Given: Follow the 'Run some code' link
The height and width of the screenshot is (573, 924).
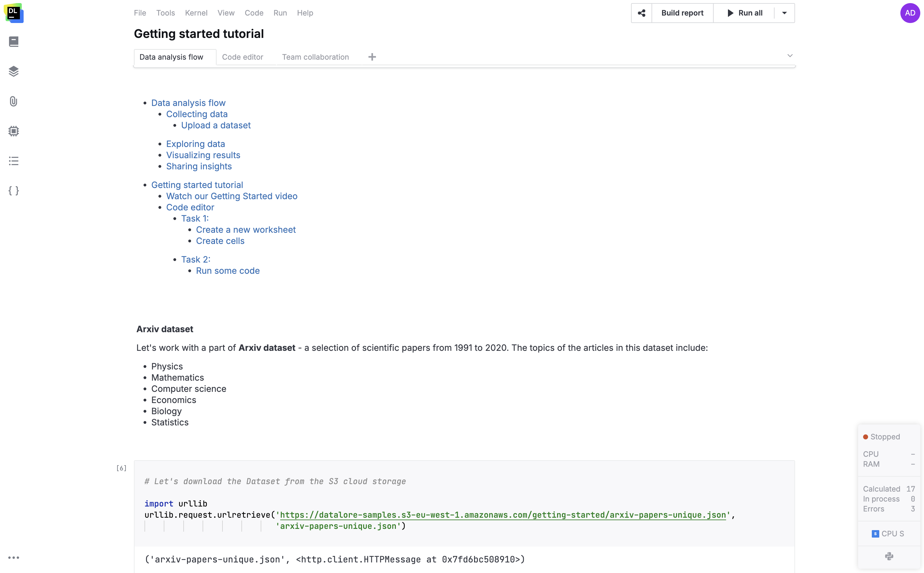Looking at the screenshot, I should 227,270.
